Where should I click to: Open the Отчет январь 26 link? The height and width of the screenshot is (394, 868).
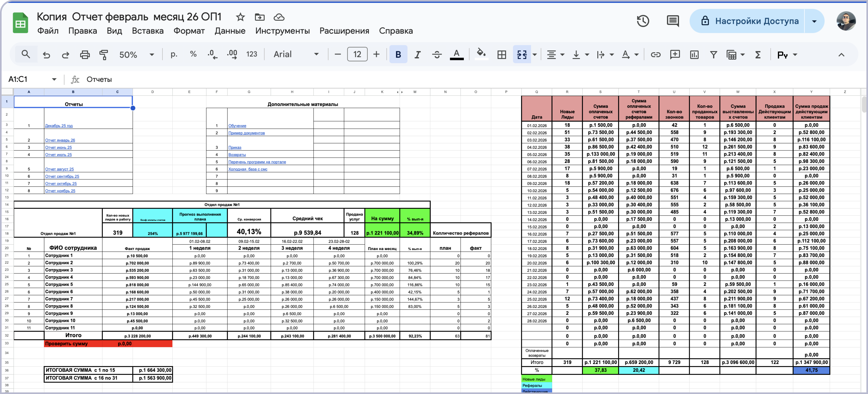[x=60, y=140]
